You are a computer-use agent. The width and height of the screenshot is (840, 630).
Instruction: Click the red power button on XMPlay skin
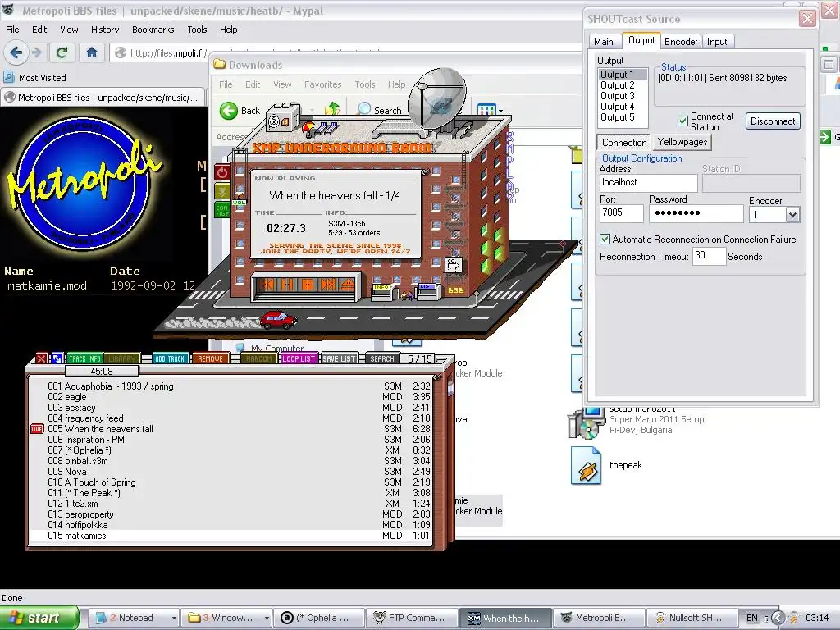[222, 172]
